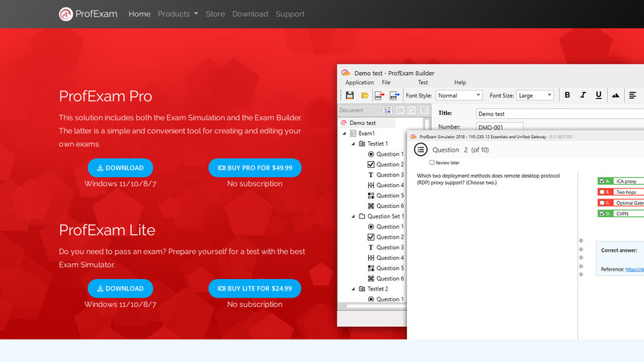The height and width of the screenshot is (362, 644).
Task: Click the Testlet 2 icon in tree
Action: click(x=362, y=289)
